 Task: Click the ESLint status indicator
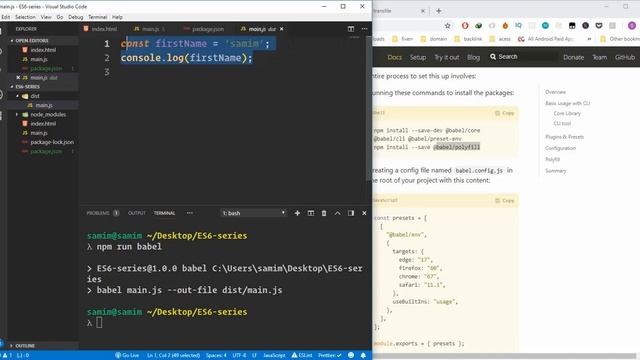pos(302,356)
